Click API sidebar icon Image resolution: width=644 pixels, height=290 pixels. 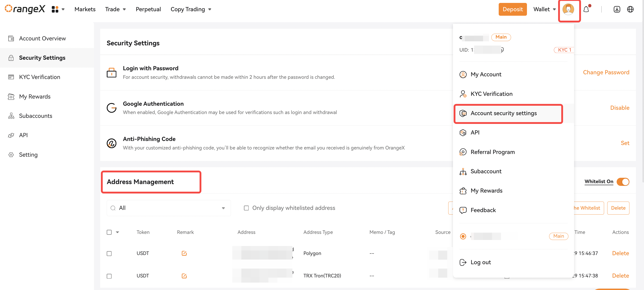pos(11,135)
